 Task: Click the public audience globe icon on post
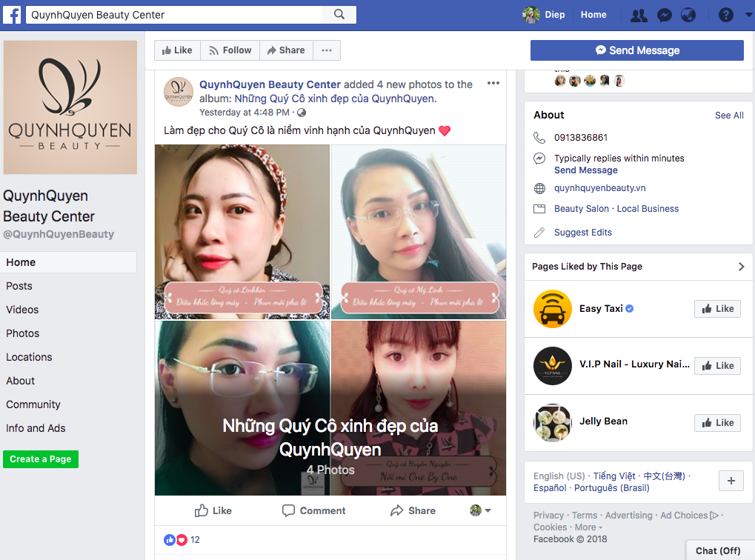point(302,113)
